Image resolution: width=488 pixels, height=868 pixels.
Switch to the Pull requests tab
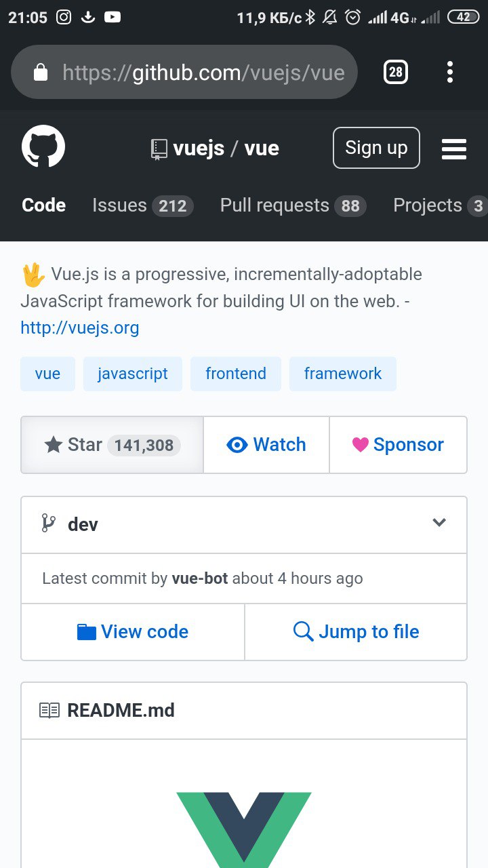293,205
